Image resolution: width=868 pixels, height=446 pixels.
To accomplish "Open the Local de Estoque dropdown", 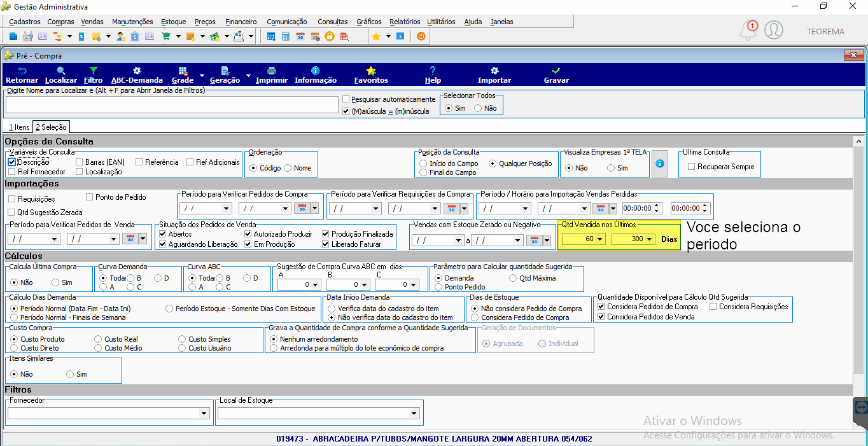I will click(x=414, y=414).
